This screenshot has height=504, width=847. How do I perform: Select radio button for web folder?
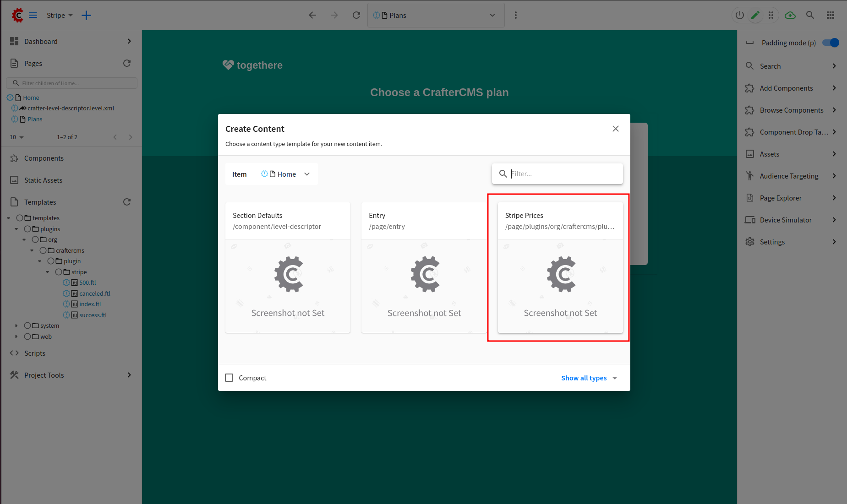tap(27, 336)
